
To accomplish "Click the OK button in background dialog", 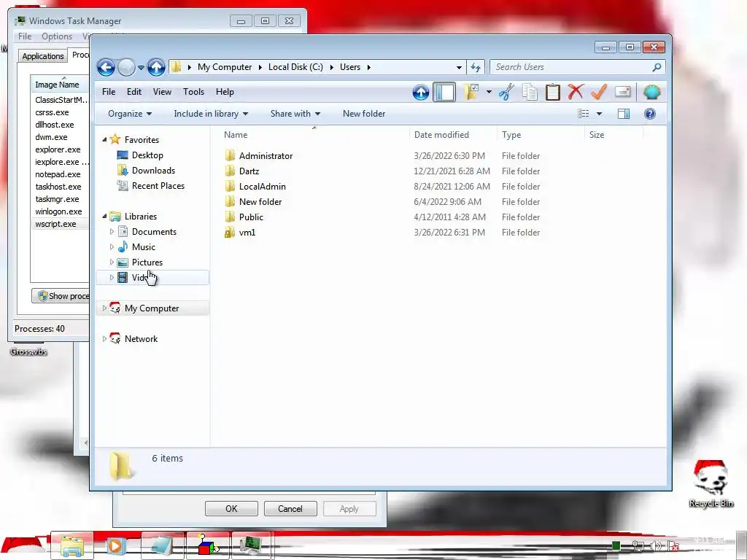I will point(231,508).
